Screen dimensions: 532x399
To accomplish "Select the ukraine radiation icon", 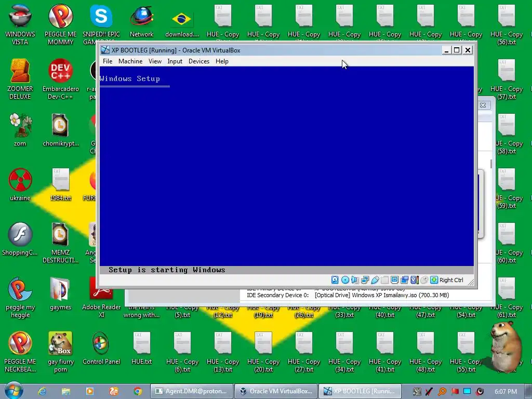I will pyautogui.click(x=20, y=184).
